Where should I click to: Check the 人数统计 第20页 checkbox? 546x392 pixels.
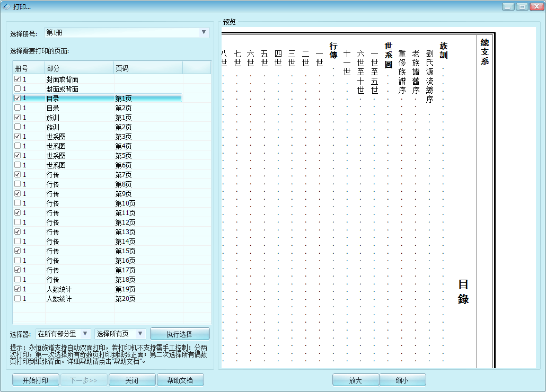[17, 298]
